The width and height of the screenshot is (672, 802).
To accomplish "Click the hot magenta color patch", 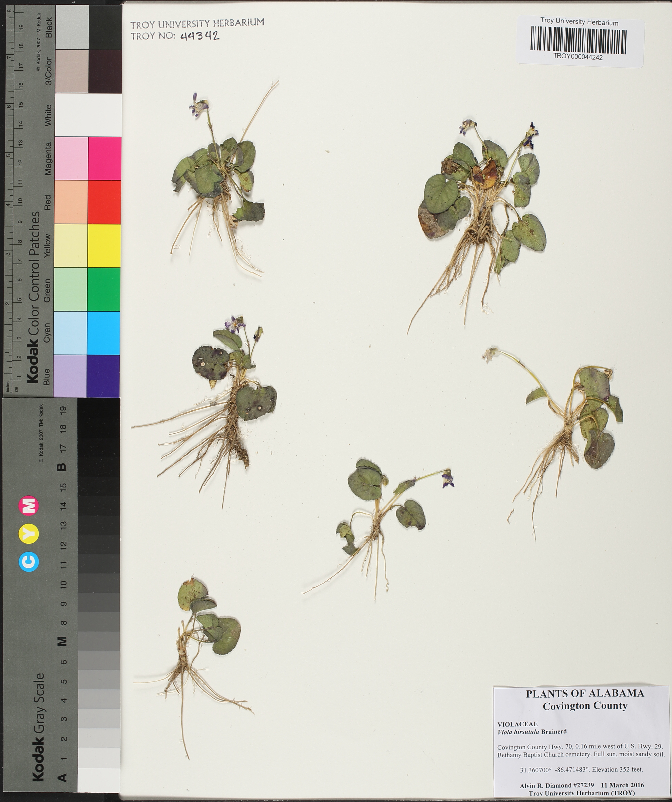I will pos(105,158).
